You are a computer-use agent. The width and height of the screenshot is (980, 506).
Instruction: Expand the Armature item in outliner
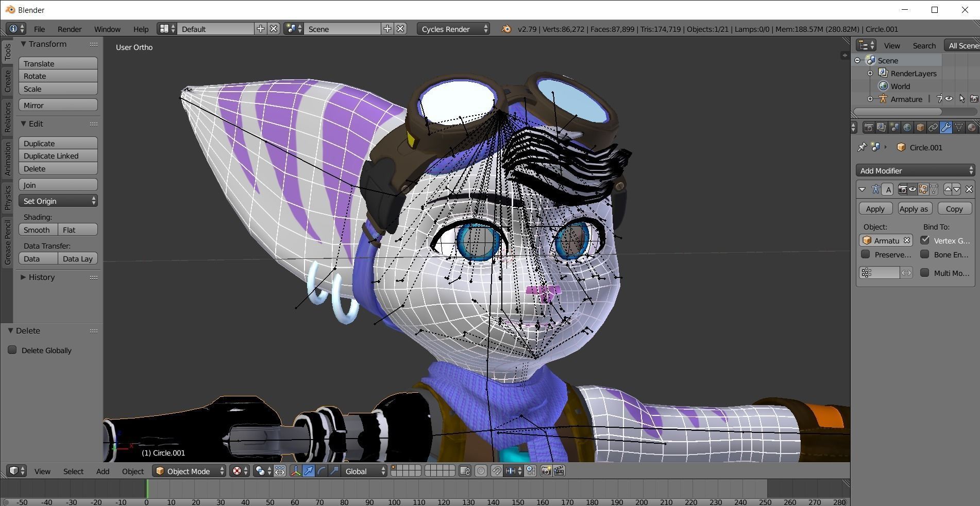[x=870, y=99]
